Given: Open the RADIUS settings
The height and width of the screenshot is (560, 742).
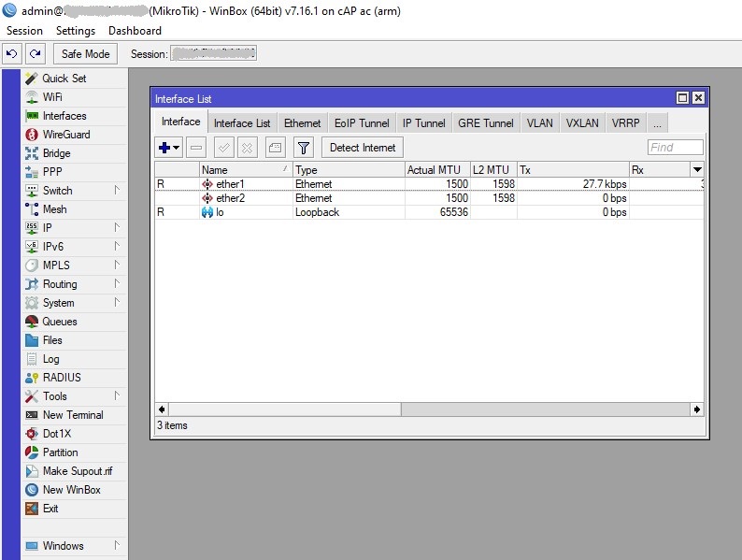Looking at the screenshot, I should click(75, 378).
